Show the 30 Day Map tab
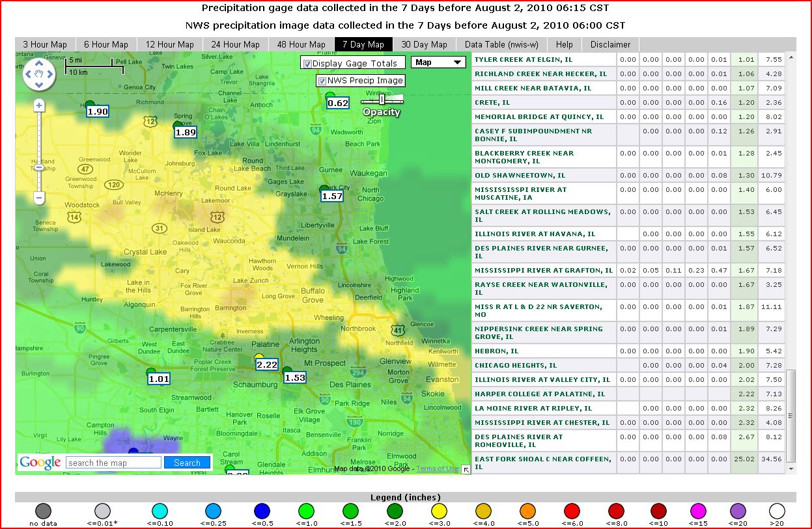 [x=424, y=44]
